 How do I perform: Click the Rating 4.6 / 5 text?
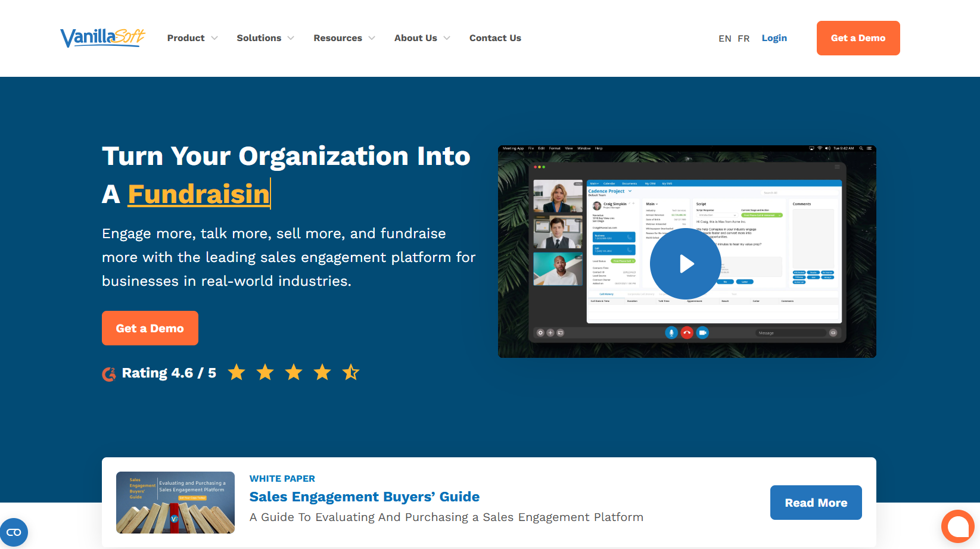click(x=169, y=373)
